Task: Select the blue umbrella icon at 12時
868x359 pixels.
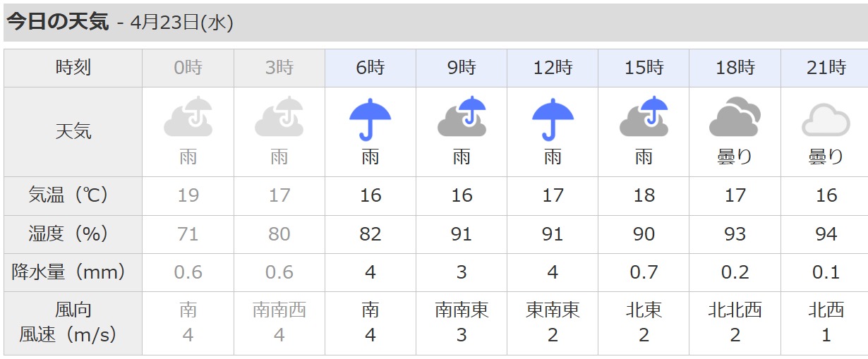Action: (553, 118)
